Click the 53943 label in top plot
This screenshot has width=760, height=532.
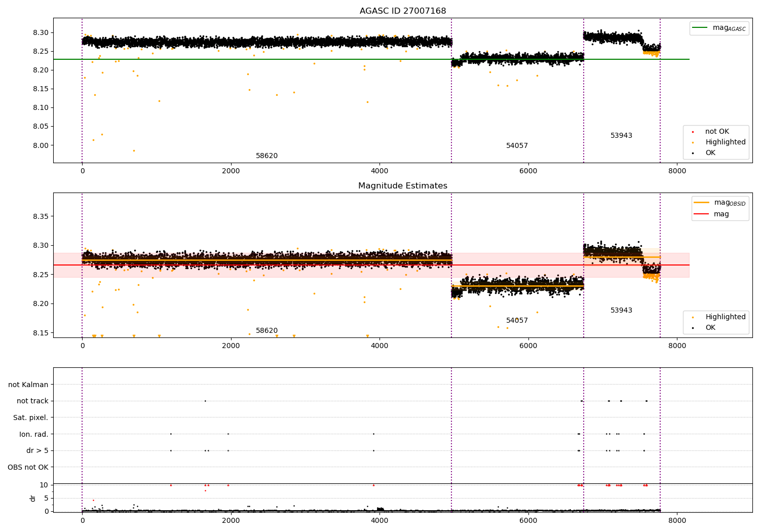[x=621, y=136]
